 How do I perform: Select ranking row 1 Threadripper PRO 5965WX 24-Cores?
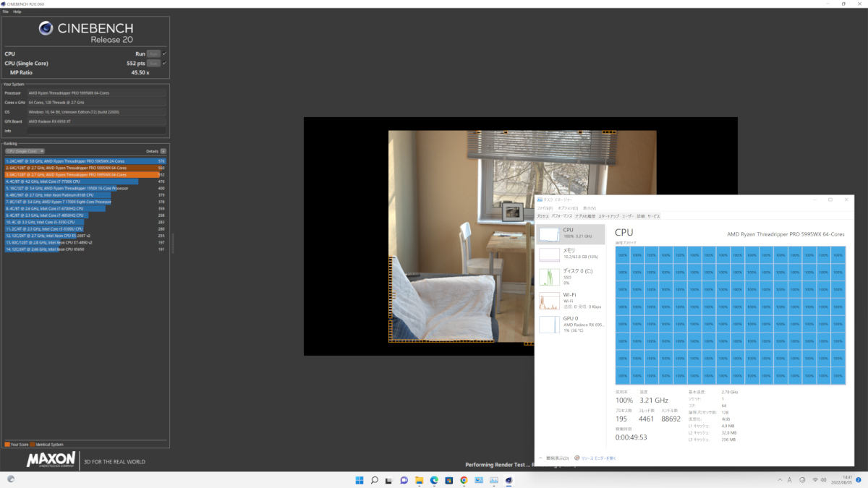85,161
